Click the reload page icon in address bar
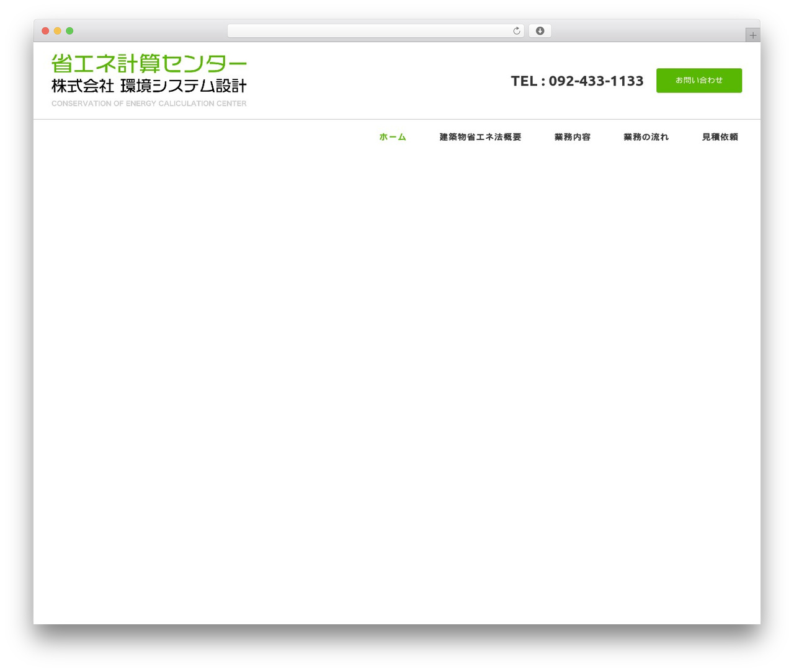The image size is (794, 672). coord(517,31)
